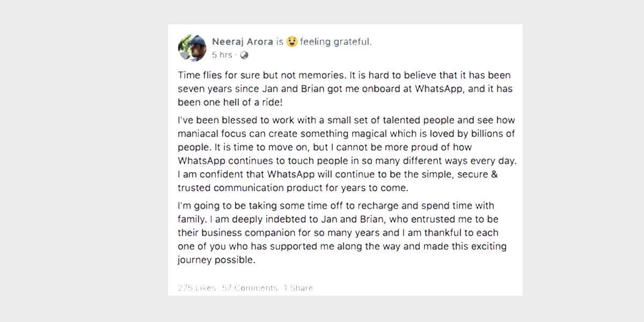Open Neeraj Arora's profile picture
The height and width of the screenshot is (322, 644).
(x=192, y=48)
